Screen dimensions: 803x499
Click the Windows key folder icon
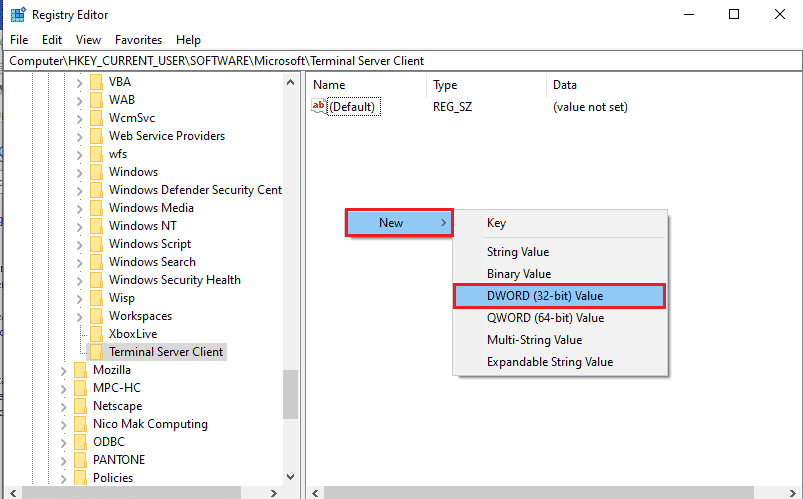[96, 172]
